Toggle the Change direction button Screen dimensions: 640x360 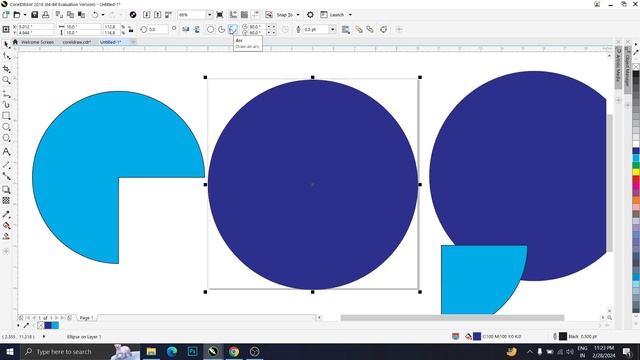click(x=285, y=29)
